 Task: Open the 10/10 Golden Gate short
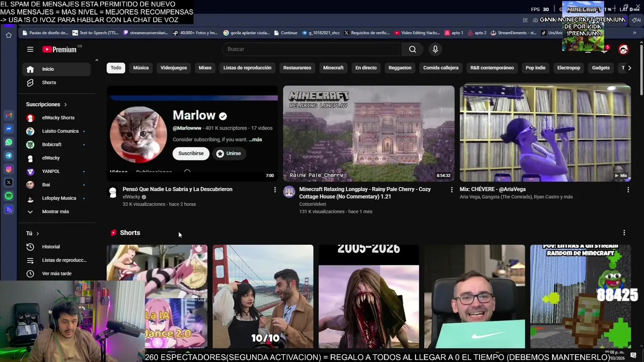pos(263,297)
